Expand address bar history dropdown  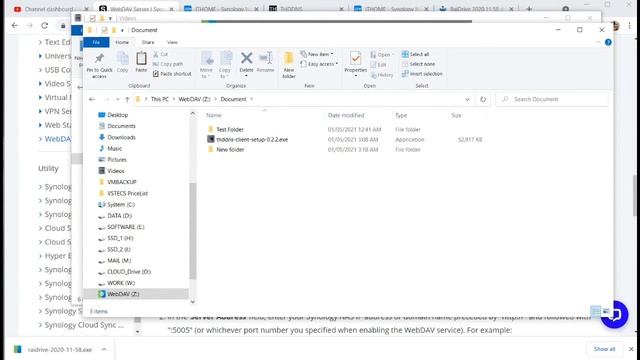point(467,99)
